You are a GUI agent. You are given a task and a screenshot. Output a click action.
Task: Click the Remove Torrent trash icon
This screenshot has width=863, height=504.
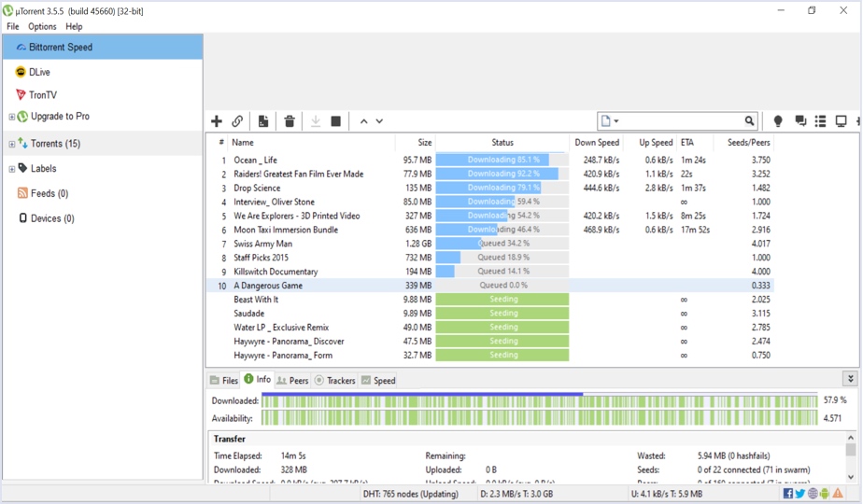click(290, 121)
